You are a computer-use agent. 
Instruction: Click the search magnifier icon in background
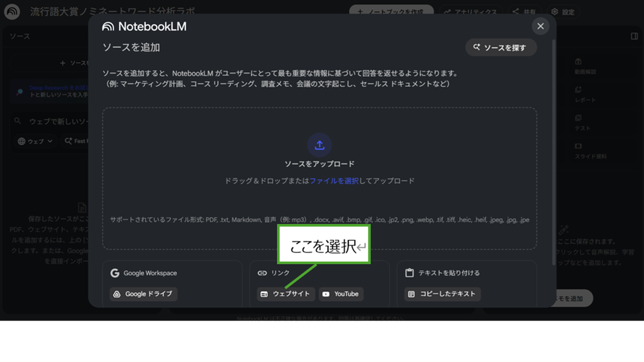pyautogui.click(x=18, y=121)
